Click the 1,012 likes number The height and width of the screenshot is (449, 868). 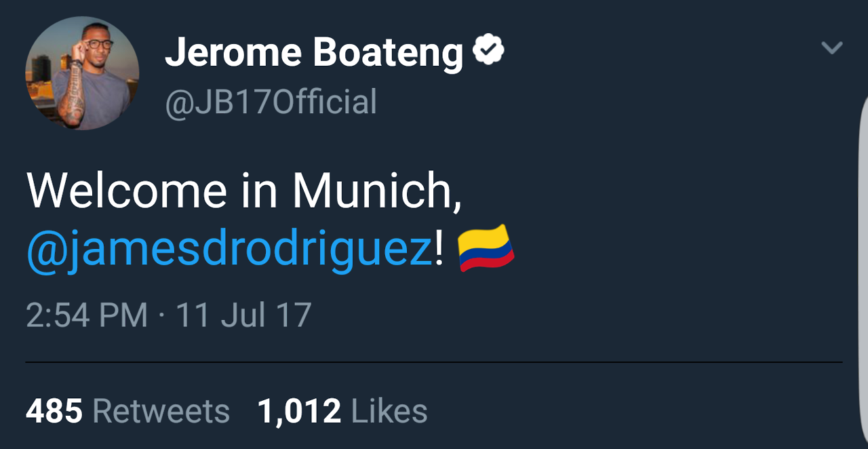(299, 412)
